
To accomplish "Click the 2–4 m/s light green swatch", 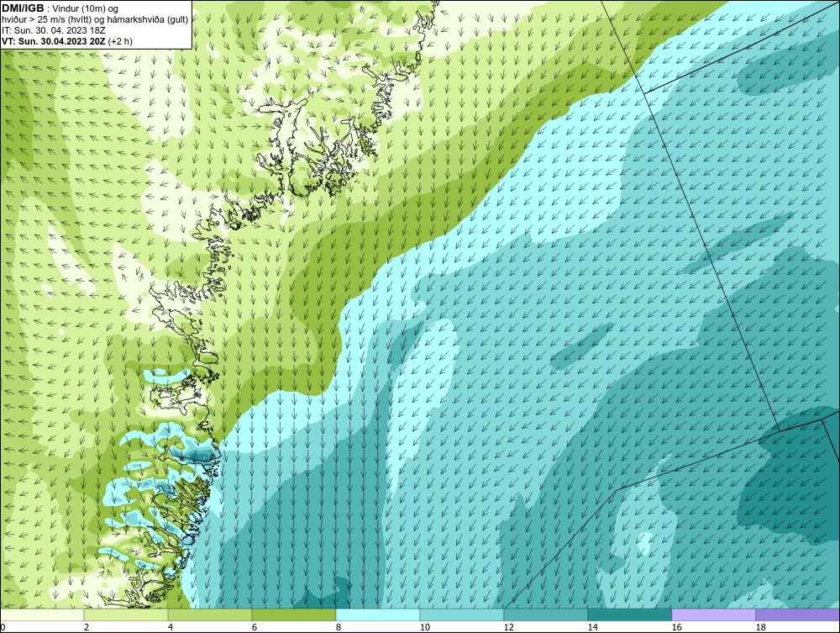I will point(126,615).
